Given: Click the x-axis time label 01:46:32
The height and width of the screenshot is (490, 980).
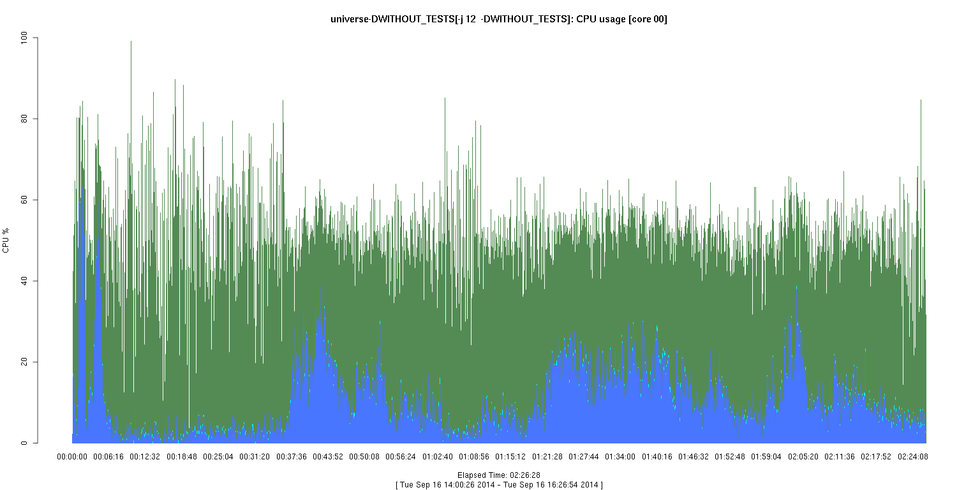Looking at the screenshot, I should tap(694, 457).
